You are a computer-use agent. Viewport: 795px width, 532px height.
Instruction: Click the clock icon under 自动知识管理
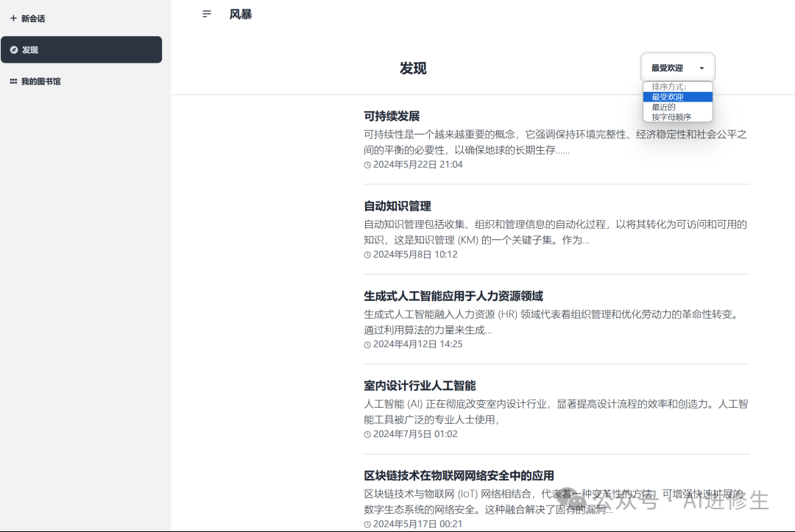click(x=367, y=255)
